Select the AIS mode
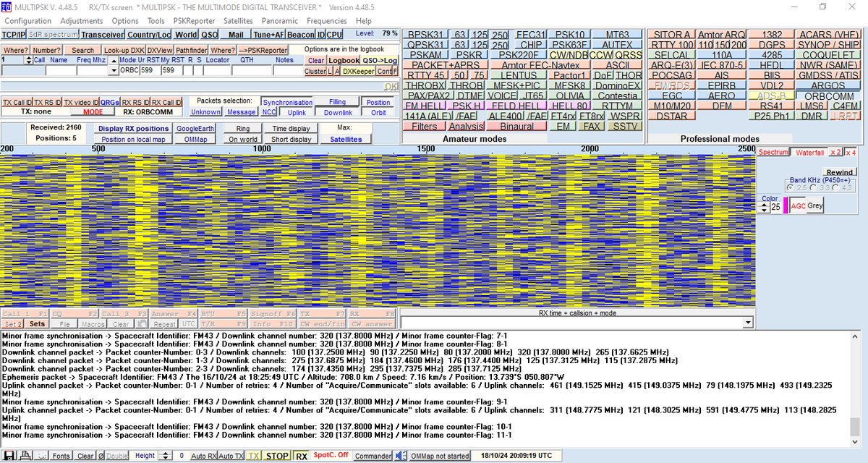 click(x=721, y=75)
